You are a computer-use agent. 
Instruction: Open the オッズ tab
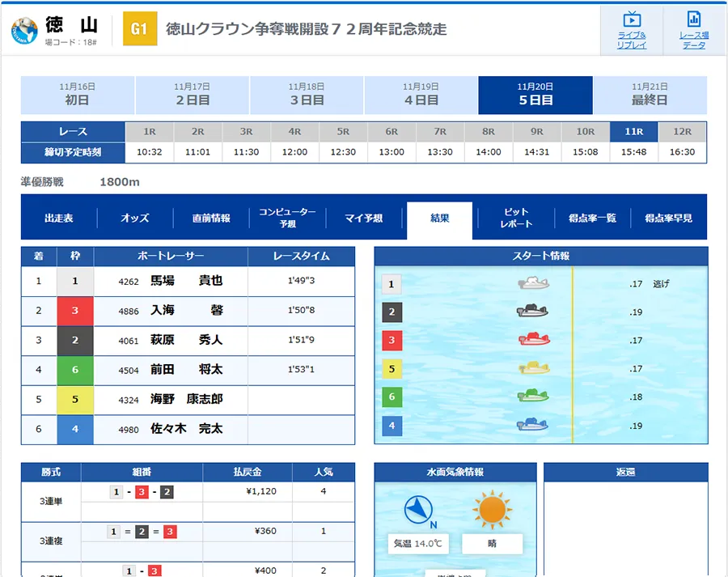[x=134, y=218]
